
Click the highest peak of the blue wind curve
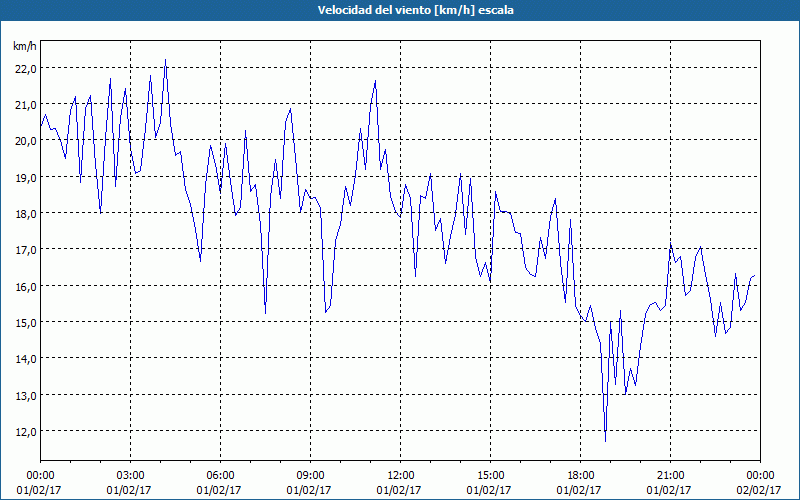click(165, 60)
